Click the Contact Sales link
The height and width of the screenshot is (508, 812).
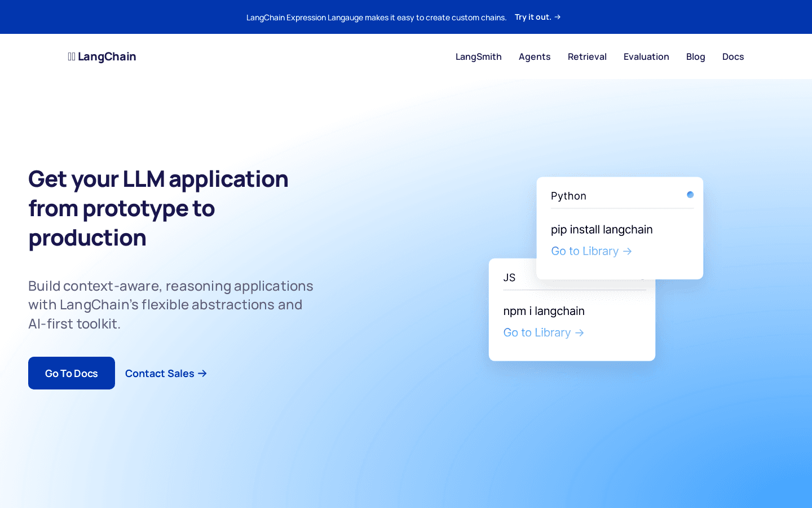coord(160,373)
